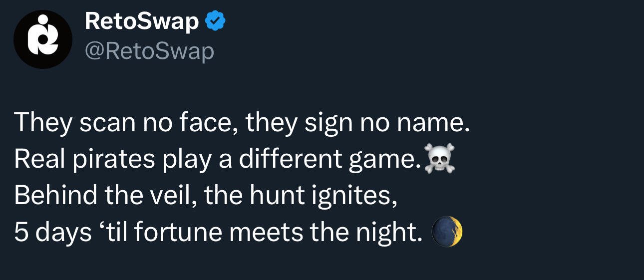Open the RetoSwap profile avatar
The image size is (644, 280).
(42, 39)
